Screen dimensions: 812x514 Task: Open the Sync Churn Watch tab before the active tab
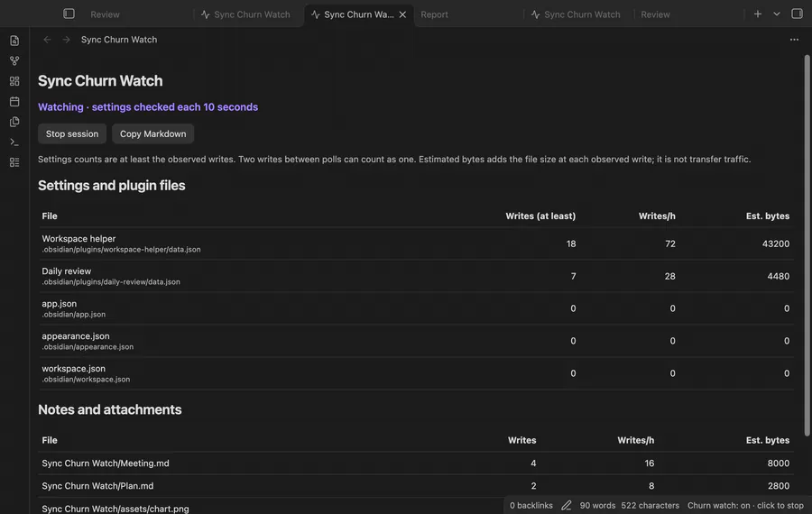pos(252,14)
